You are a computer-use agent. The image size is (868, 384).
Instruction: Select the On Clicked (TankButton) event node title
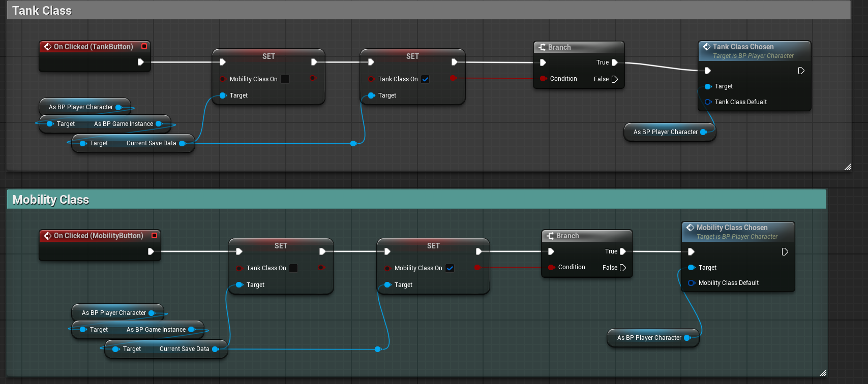tap(94, 47)
